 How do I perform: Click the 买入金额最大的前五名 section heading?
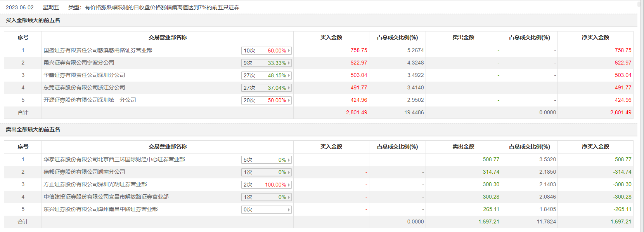click(x=33, y=20)
